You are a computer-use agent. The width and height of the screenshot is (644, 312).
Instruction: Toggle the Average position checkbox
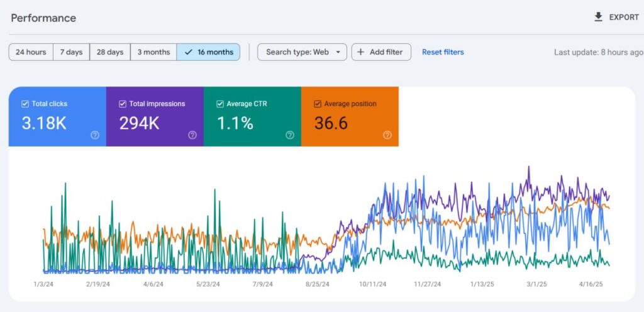(318, 104)
